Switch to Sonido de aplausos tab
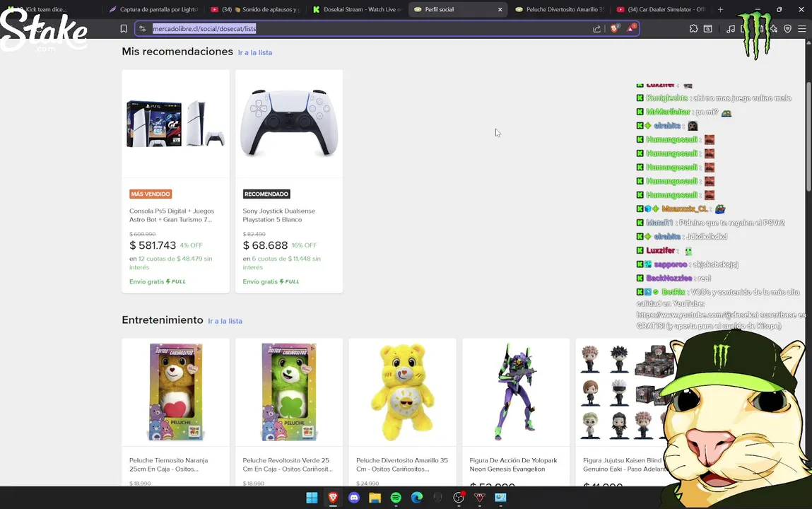812x509 pixels. coord(255,9)
